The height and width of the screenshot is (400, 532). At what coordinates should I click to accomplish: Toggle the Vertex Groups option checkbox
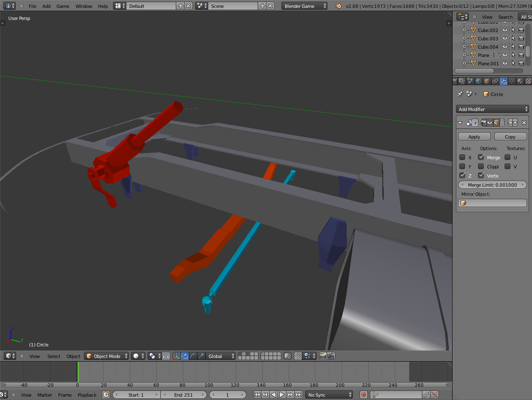tap(481, 175)
